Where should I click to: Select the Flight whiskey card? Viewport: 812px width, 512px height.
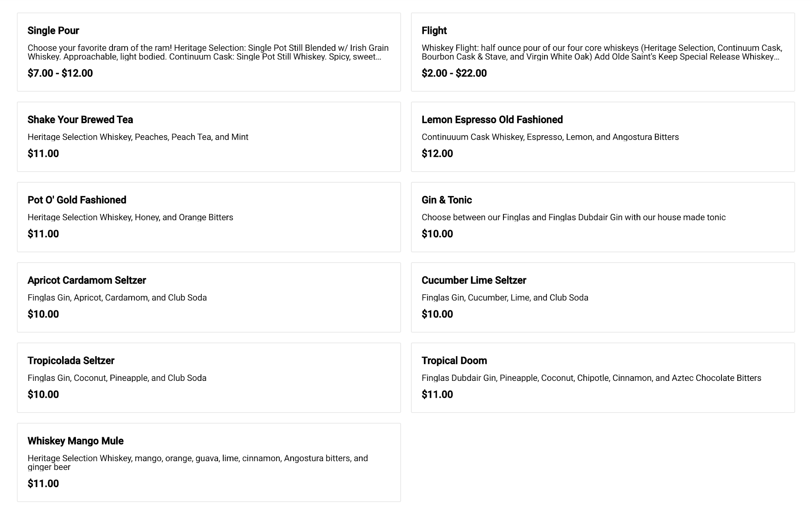[x=434, y=30]
